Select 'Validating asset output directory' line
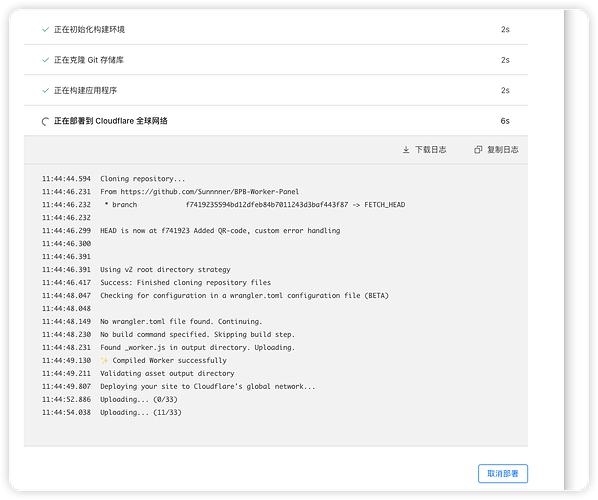The height and width of the screenshot is (500, 598). (167, 373)
